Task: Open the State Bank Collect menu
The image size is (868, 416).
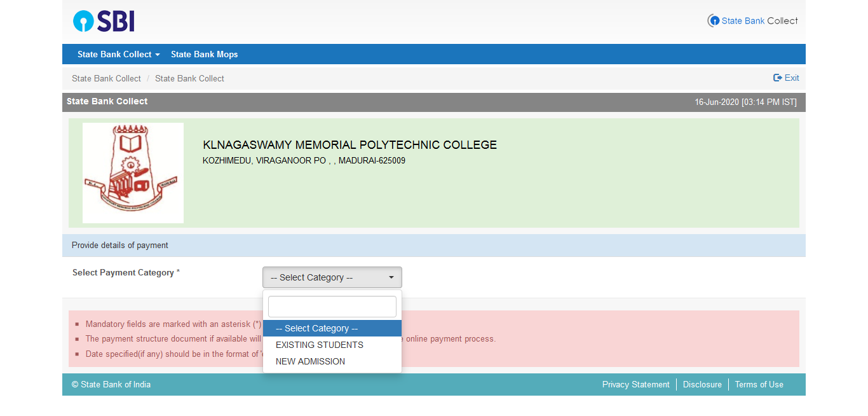Action: pos(119,54)
